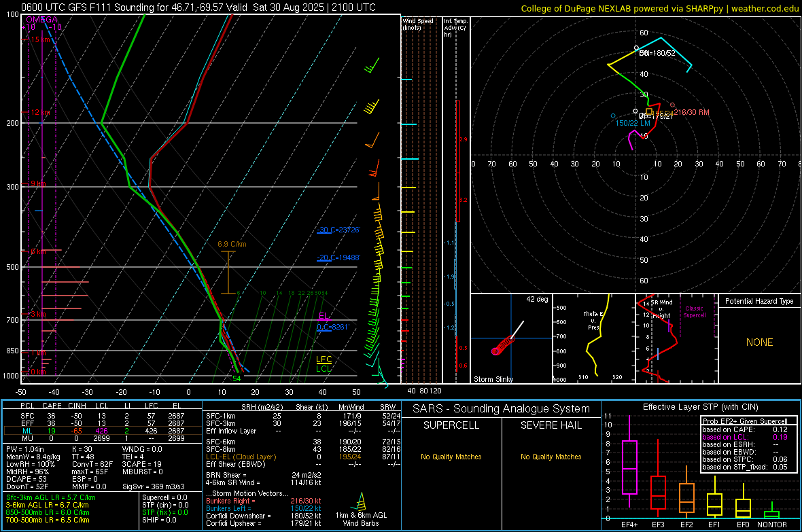Select the 12 km height marker
The height and width of the screenshot is (532, 802).
pos(41,112)
